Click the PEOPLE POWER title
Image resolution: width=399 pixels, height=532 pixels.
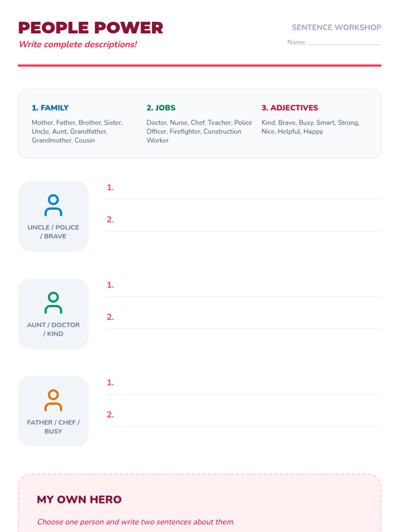(90, 28)
